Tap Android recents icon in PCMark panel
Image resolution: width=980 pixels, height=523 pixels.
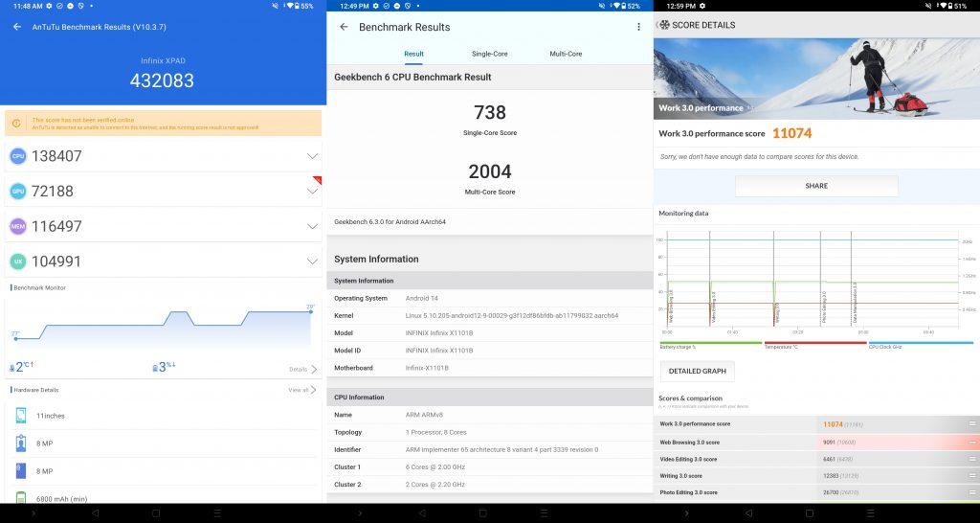pos(871,513)
